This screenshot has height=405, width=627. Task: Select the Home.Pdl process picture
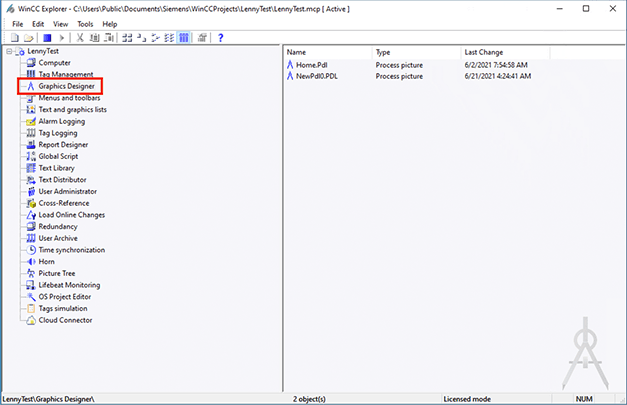tap(312, 65)
